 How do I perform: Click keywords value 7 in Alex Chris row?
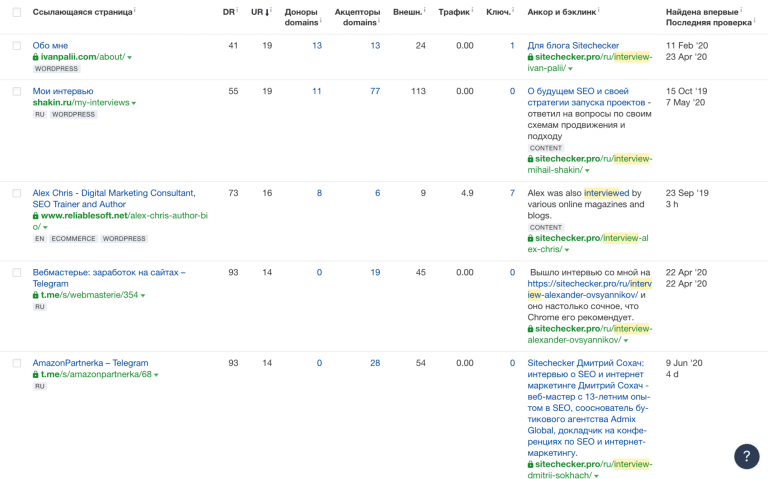pos(512,193)
